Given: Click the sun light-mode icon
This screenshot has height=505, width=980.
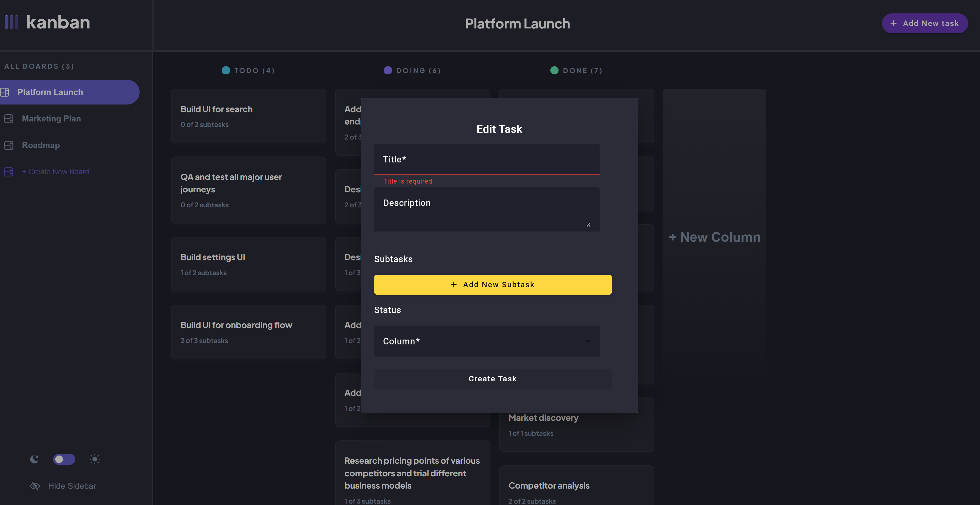Looking at the screenshot, I should [x=95, y=459].
